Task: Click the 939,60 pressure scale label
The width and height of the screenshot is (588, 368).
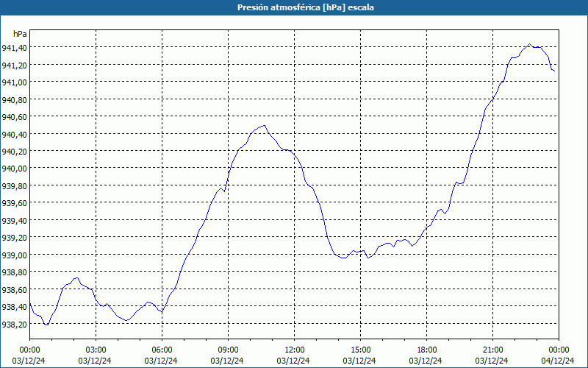Action: [x=14, y=203]
